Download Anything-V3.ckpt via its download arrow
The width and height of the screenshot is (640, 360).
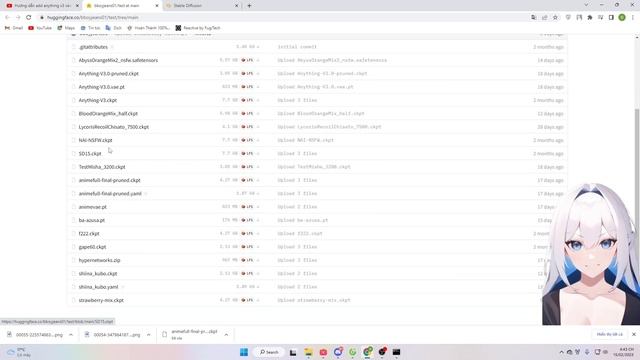(x=258, y=100)
